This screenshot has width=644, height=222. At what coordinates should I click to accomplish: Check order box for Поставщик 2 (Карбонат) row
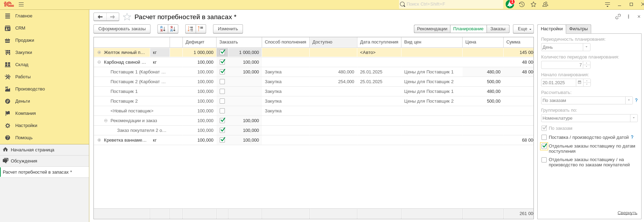[222, 81]
